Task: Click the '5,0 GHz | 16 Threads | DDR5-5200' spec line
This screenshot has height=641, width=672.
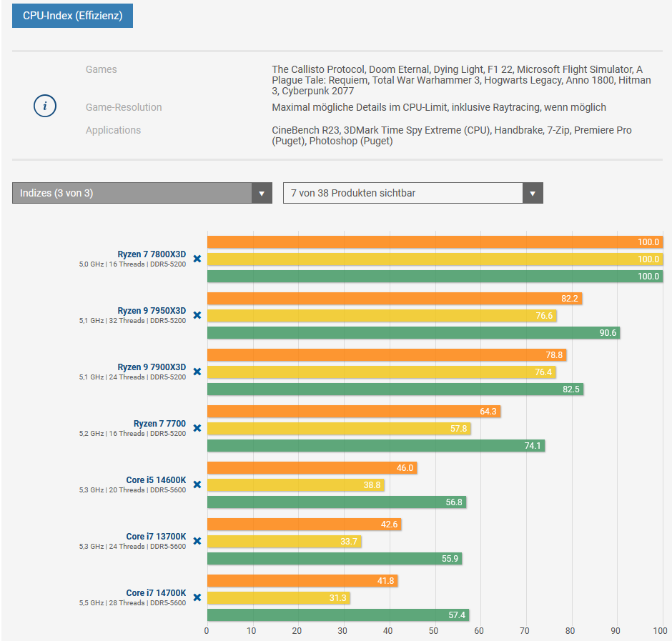Action: 132,264
